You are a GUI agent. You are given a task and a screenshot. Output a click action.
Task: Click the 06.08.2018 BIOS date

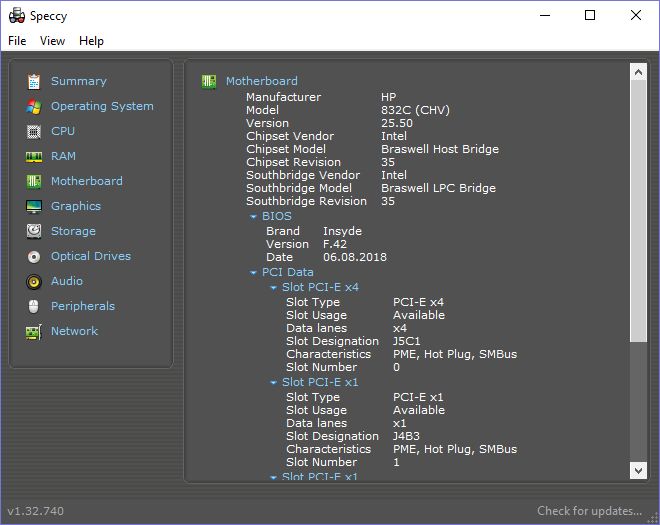pos(355,257)
